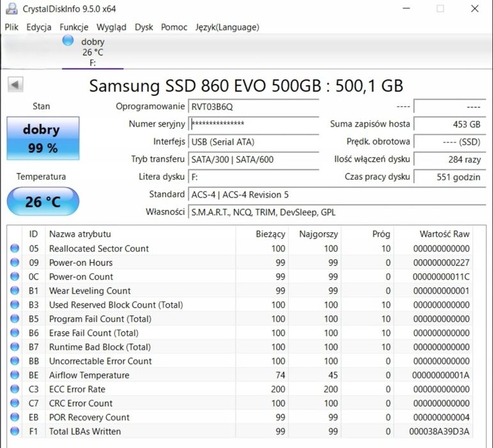The height and width of the screenshot is (448, 493).
Task: Click status orb for Wear Leveling Count
Action: point(15,291)
